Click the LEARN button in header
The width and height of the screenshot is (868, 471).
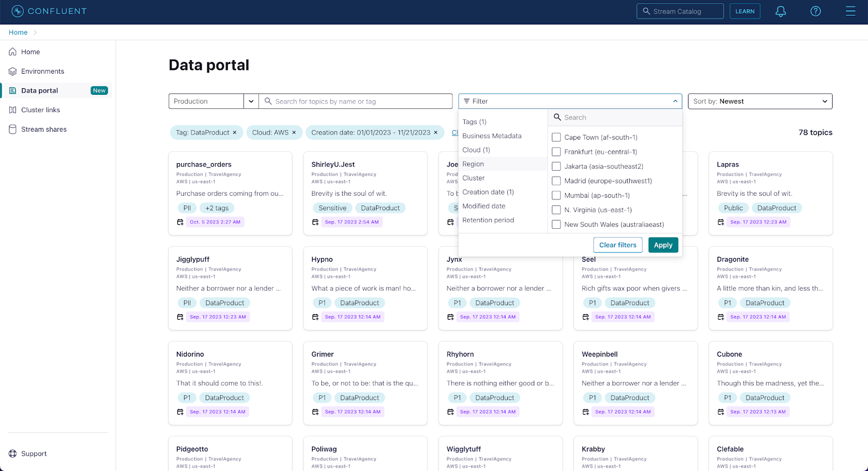pyautogui.click(x=745, y=11)
